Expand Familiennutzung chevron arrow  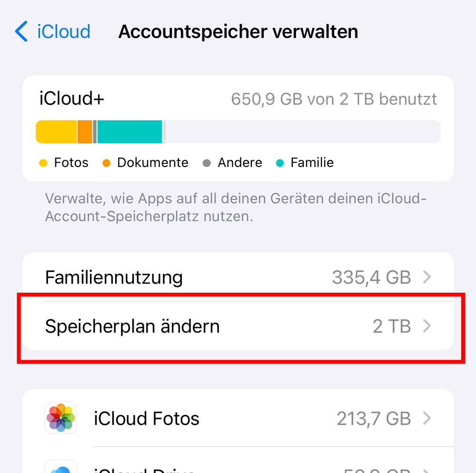(427, 276)
